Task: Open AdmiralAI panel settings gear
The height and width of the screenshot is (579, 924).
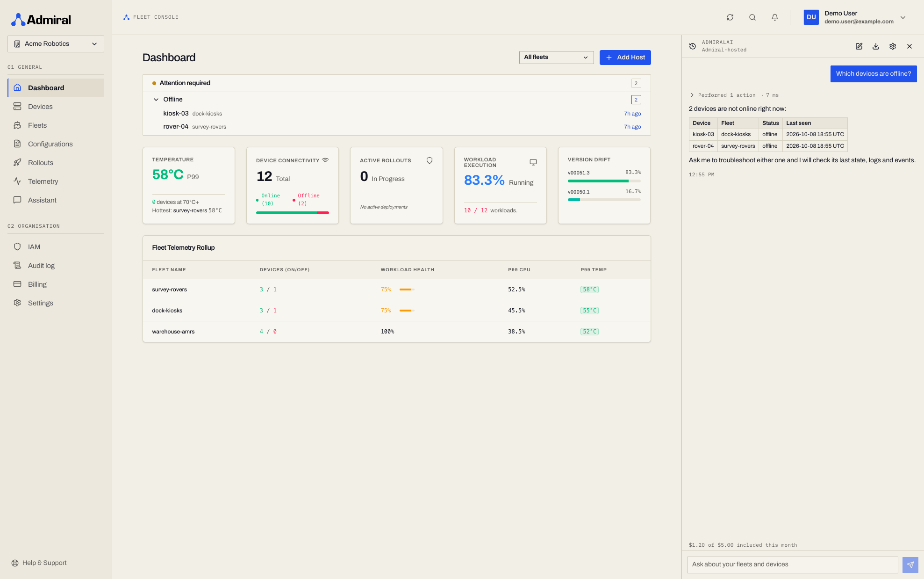Action: pos(893,46)
